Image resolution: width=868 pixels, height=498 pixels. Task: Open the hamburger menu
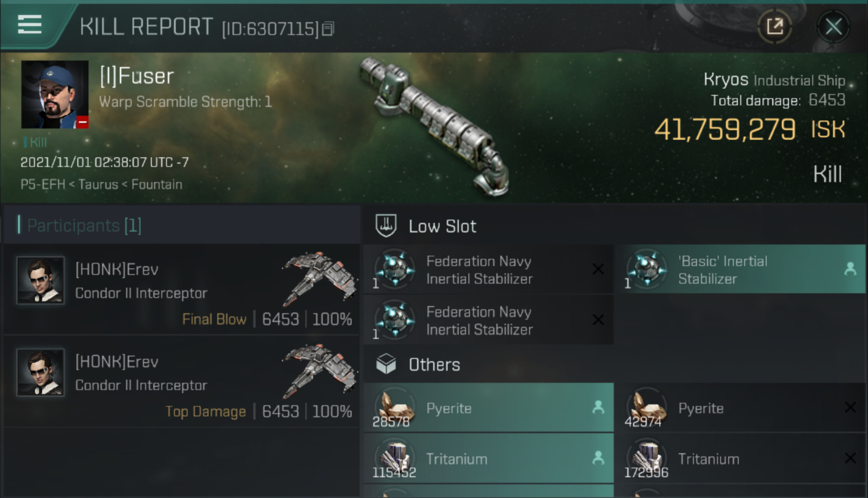(x=30, y=25)
